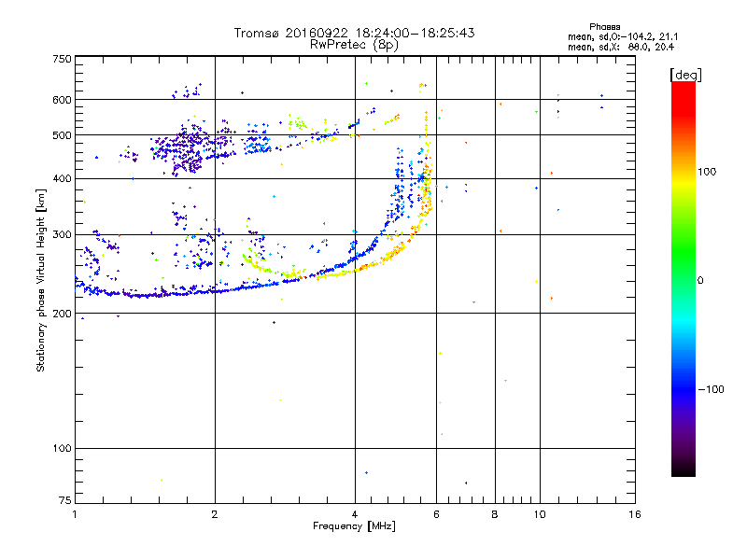
Task: Click the 'Stationary phase Virtual Height [km]' axis label
Action: click(41, 280)
